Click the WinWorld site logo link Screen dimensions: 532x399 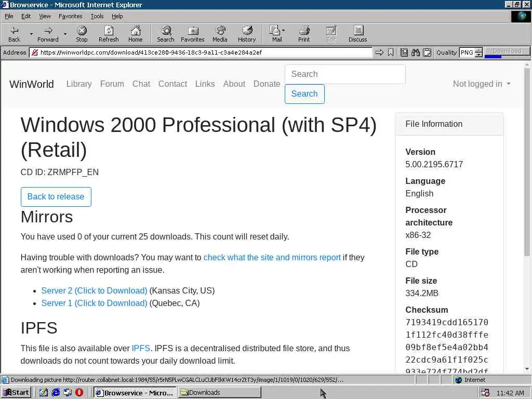coord(32,84)
